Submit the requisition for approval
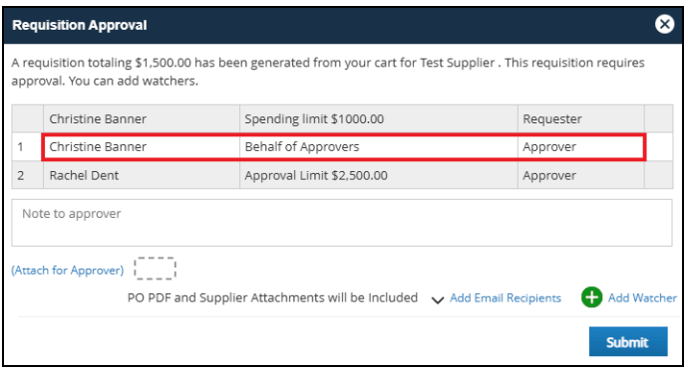This screenshot has height=371, width=688. [628, 341]
